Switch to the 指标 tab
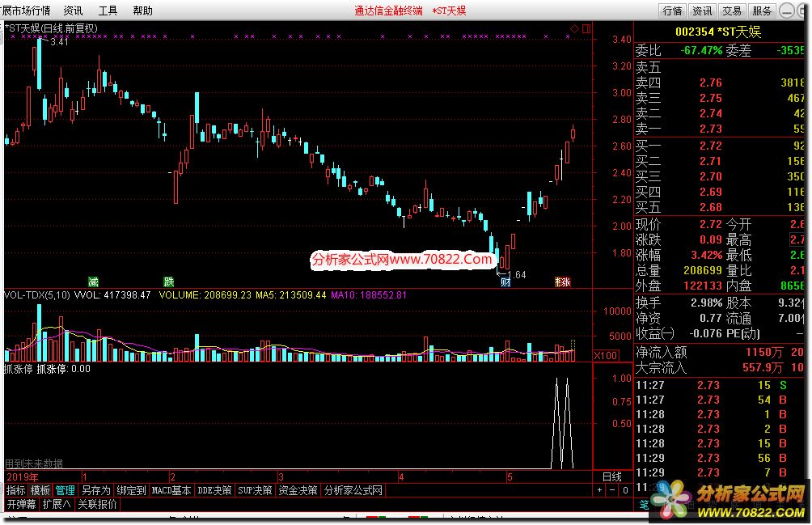 [x=16, y=490]
